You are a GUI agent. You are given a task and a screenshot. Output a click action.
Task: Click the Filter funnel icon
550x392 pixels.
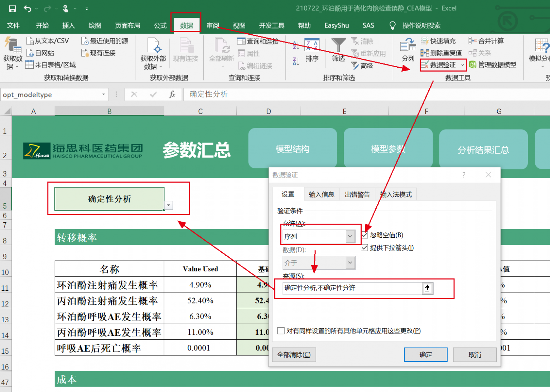[338, 45]
